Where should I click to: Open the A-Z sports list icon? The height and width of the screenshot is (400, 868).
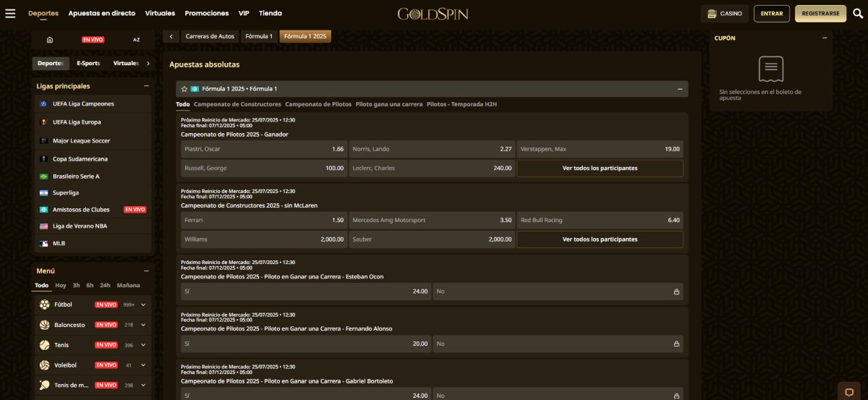(136, 40)
